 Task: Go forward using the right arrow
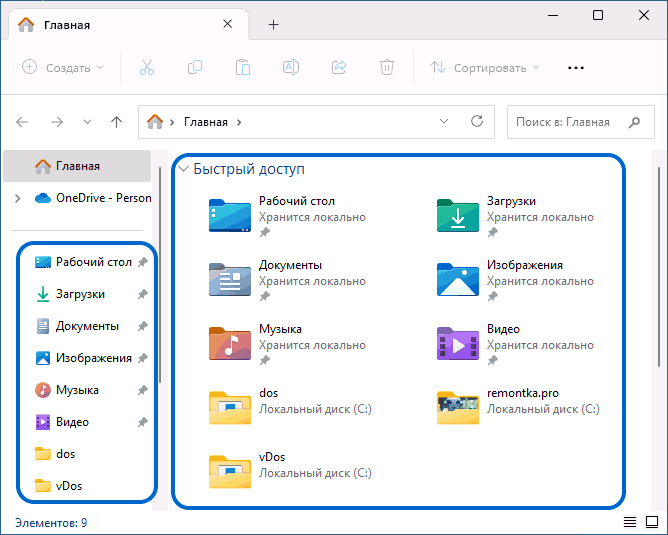coord(57,122)
